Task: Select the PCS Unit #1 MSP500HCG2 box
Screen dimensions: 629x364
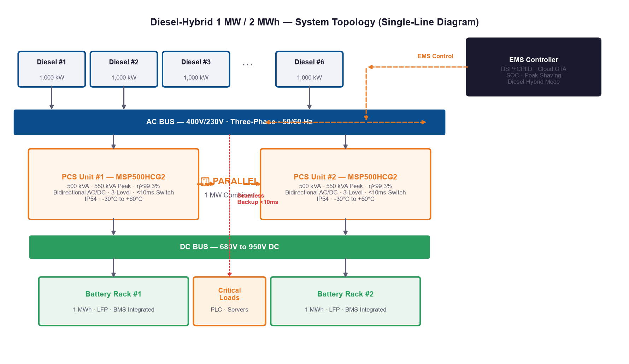Action: point(113,184)
